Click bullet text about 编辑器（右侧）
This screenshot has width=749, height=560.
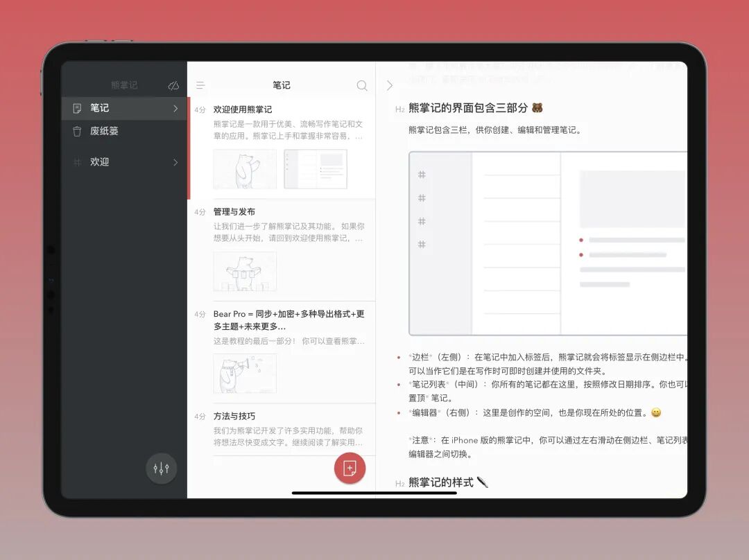point(535,413)
